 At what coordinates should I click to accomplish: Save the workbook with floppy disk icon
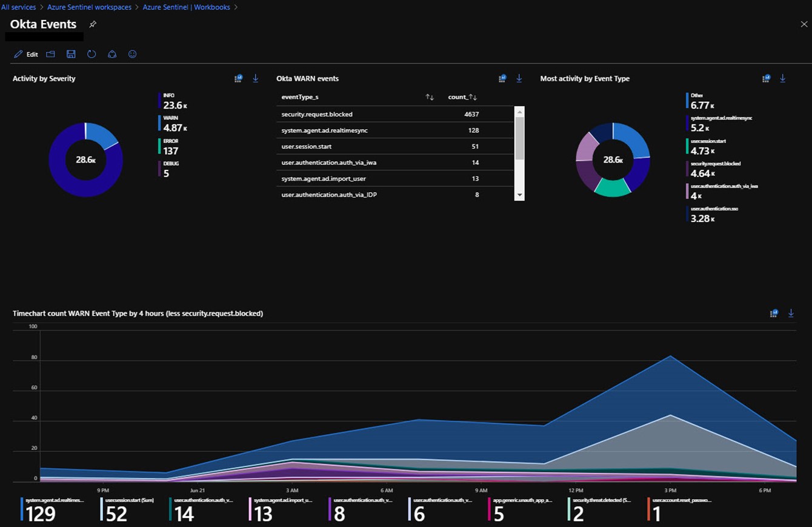tap(71, 55)
